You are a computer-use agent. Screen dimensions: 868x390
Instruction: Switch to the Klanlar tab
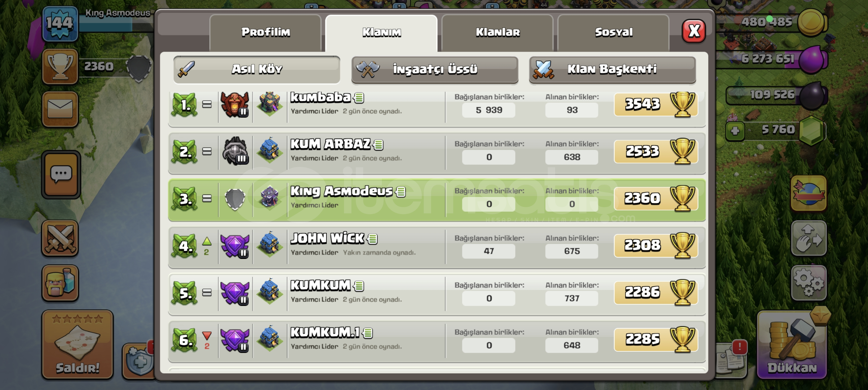point(497,33)
